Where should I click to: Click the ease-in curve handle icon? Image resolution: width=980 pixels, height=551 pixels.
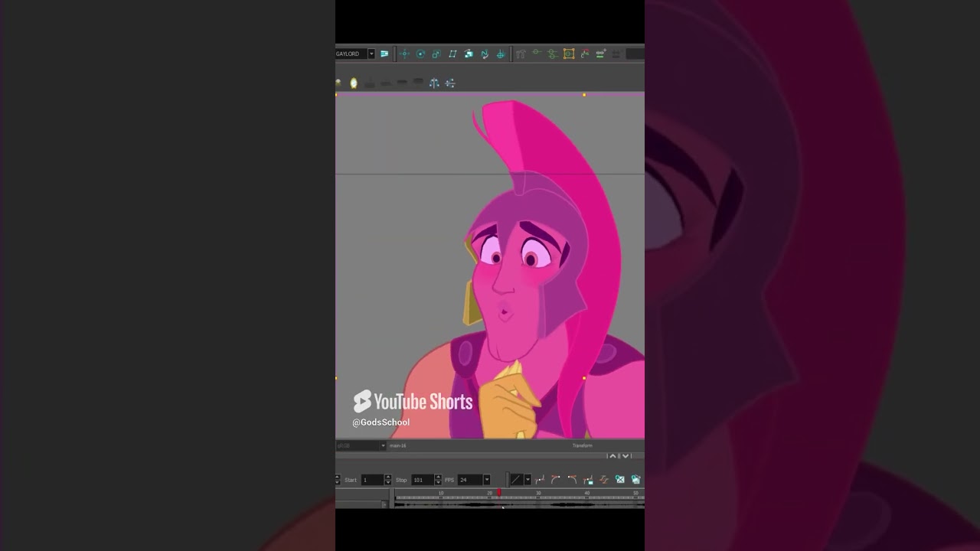[x=556, y=480]
